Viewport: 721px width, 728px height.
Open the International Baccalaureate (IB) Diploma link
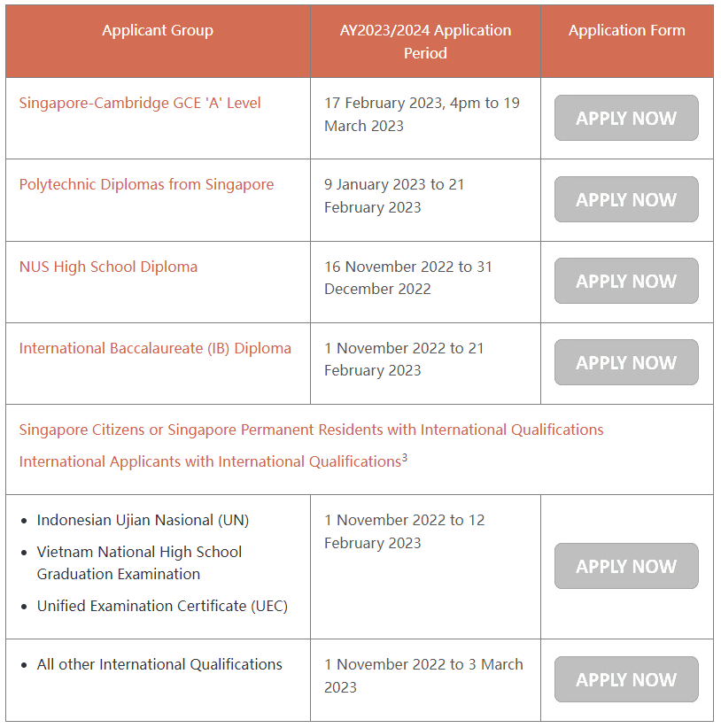(x=155, y=348)
